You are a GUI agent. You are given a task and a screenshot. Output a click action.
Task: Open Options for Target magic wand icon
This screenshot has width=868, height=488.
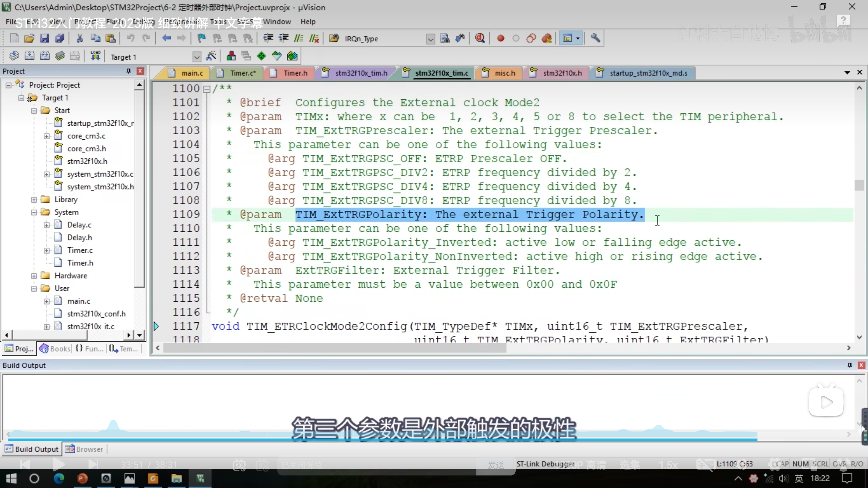click(x=211, y=56)
